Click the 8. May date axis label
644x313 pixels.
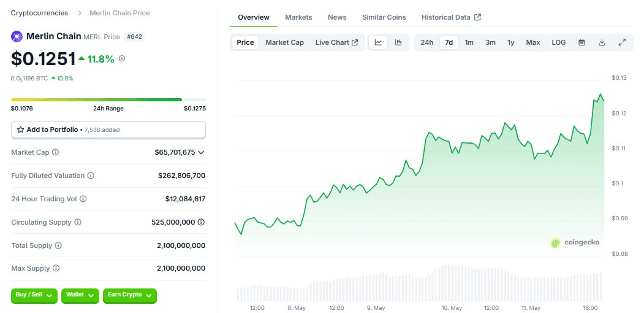pyautogui.click(x=297, y=307)
